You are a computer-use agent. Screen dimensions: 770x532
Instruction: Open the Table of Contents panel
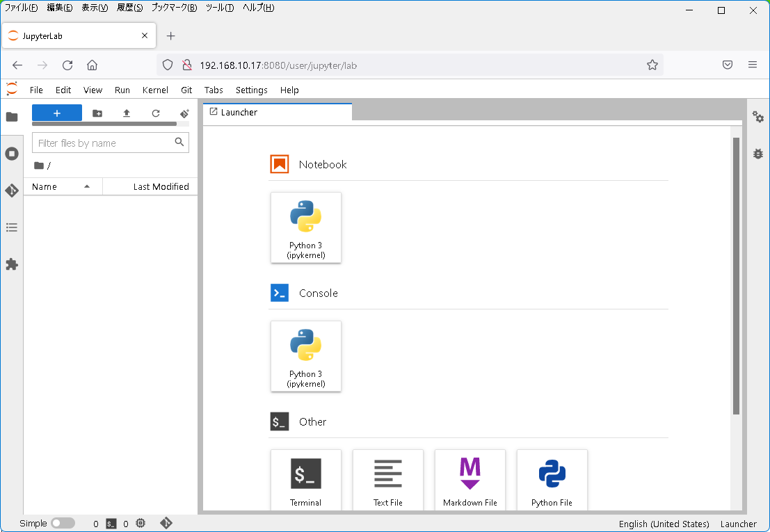tap(12, 227)
